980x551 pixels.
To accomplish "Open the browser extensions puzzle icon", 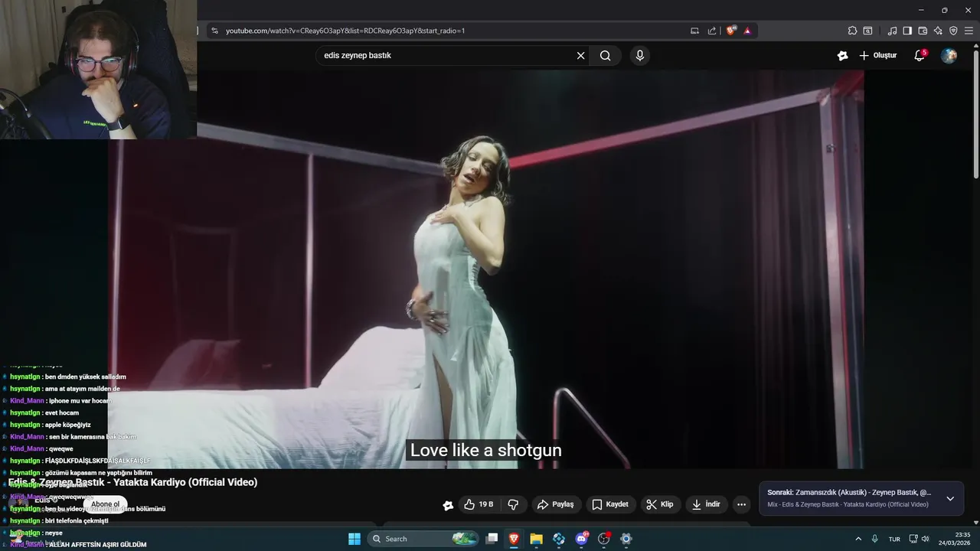I will 852,31.
